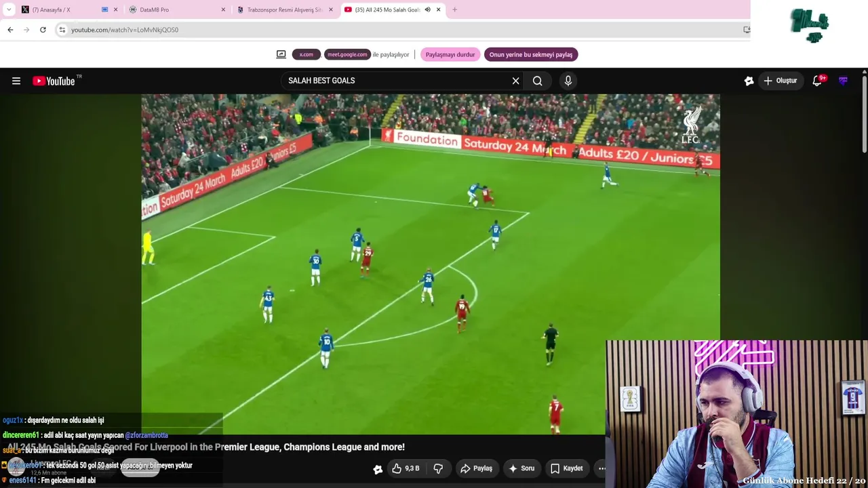The image size is (868, 488).
Task: Click the screen-share icon in the sharing bar
Action: click(281, 54)
